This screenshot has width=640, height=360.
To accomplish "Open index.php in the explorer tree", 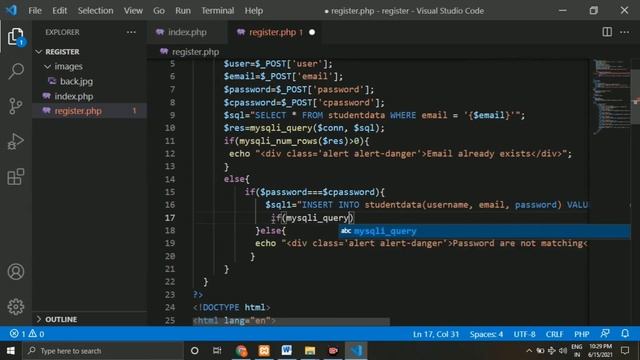I will [x=73, y=96].
